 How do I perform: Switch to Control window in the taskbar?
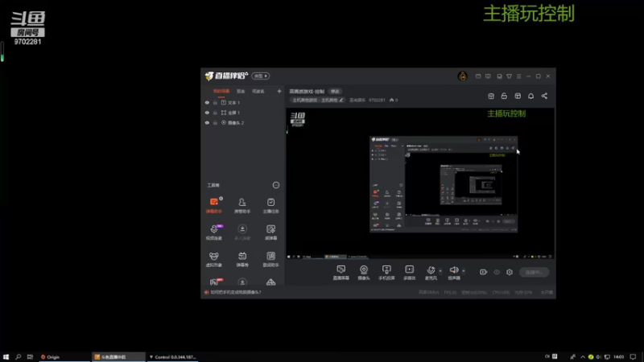coord(173,357)
